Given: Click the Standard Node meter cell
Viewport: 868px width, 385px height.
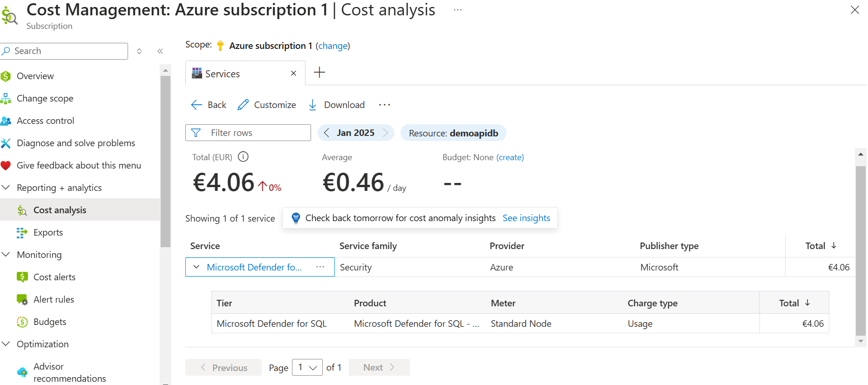Looking at the screenshot, I should tap(521, 324).
